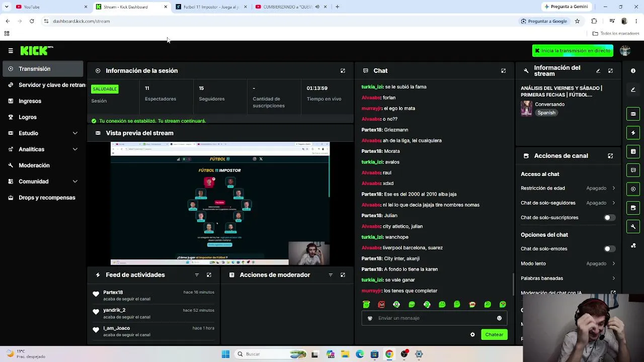Expand the Acciones de moderador panel to fullscreen
The image size is (644, 362).
tap(343, 275)
